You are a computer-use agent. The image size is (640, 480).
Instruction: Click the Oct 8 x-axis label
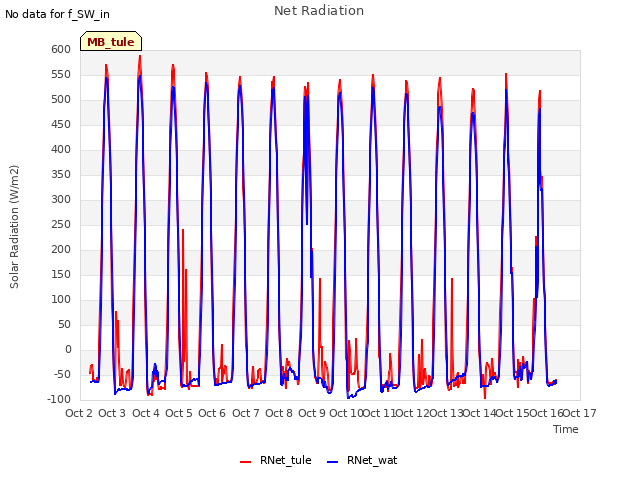[279, 413]
